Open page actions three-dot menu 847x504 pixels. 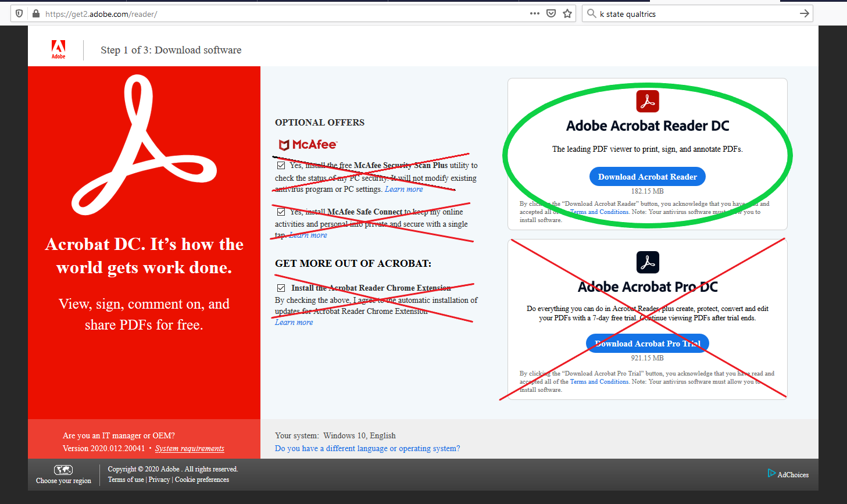[534, 13]
